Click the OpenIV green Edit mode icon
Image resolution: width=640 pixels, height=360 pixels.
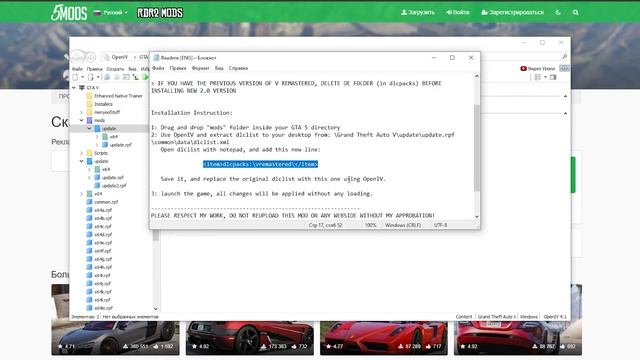(145, 77)
